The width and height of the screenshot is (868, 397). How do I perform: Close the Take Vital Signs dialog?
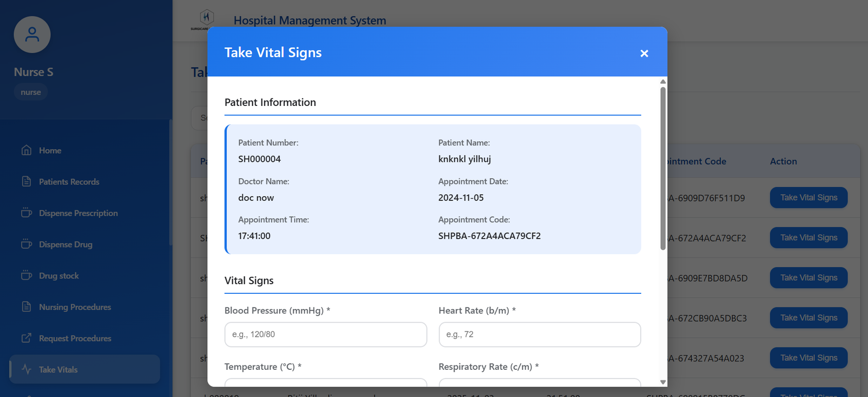click(x=644, y=53)
